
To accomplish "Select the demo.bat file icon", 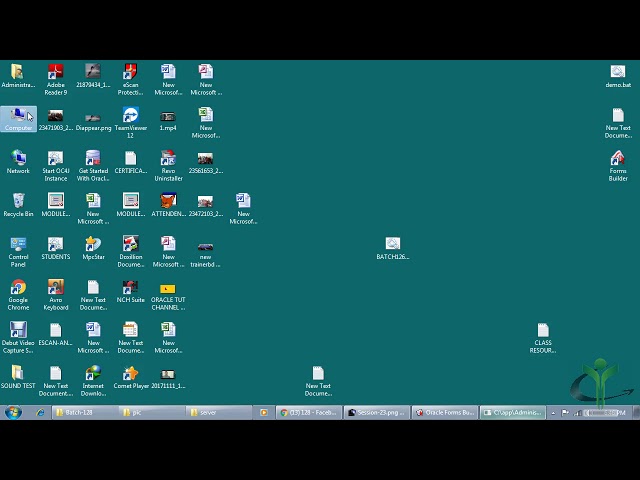I will pos(618,76).
